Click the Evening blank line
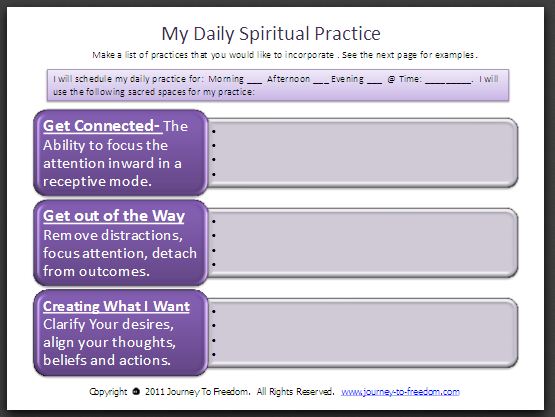The height and width of the screenshot is (417, 555). [x=374, y=82]
